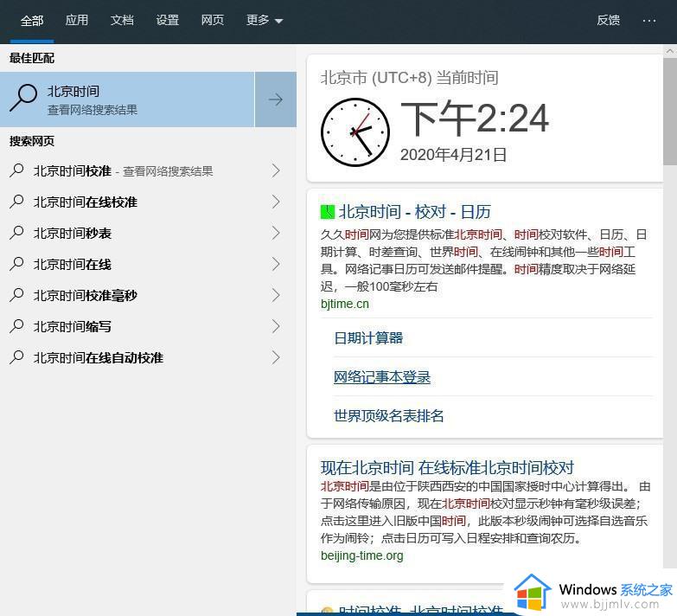This screenshot has height=616, width=677.
Task: Click search icon beside 北京时间缩写
Action: [16, 326]
